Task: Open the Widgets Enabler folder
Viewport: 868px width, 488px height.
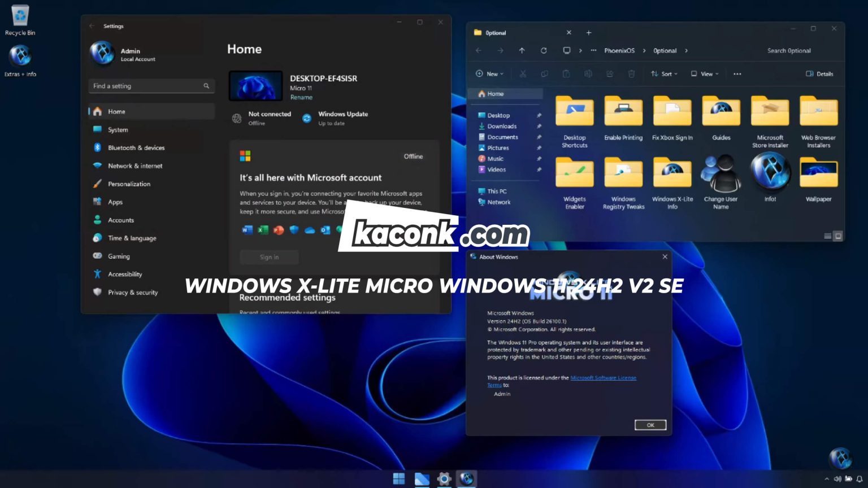Action: pos(575,184)
